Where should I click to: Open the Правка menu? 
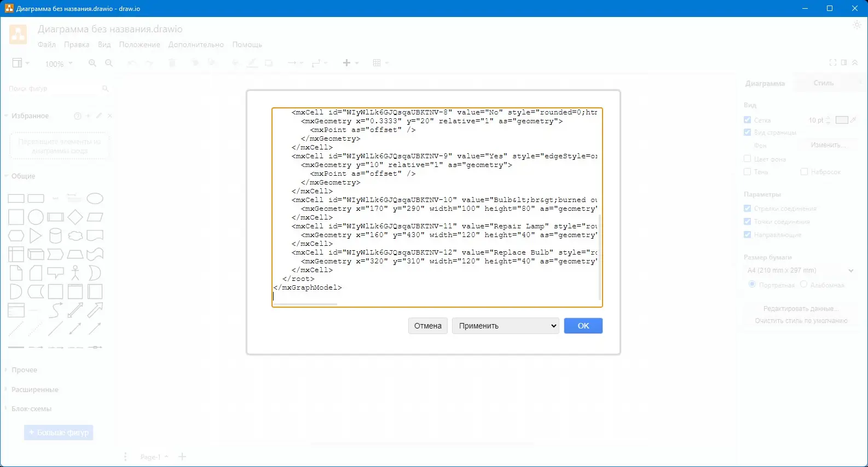pos(77,44)
